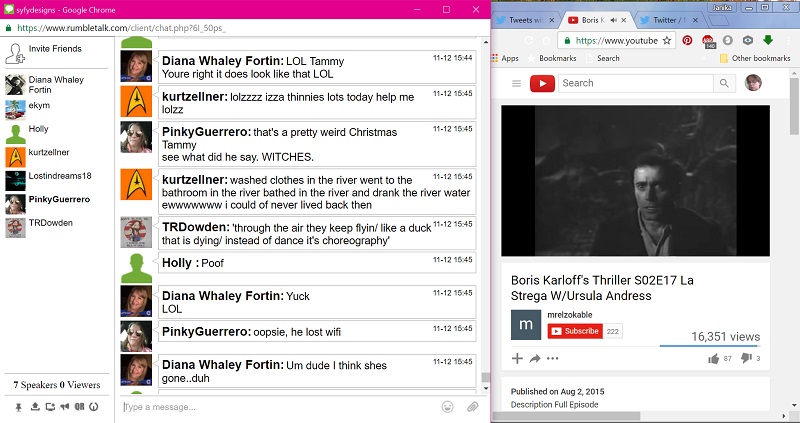Switch to the Twitter tab
800x423 pixels.
669,20
